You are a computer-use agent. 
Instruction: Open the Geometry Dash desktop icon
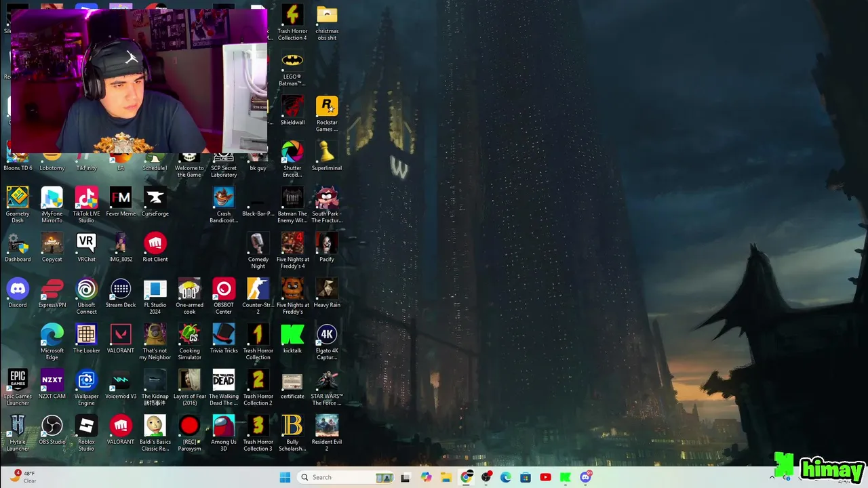[18, 205]
